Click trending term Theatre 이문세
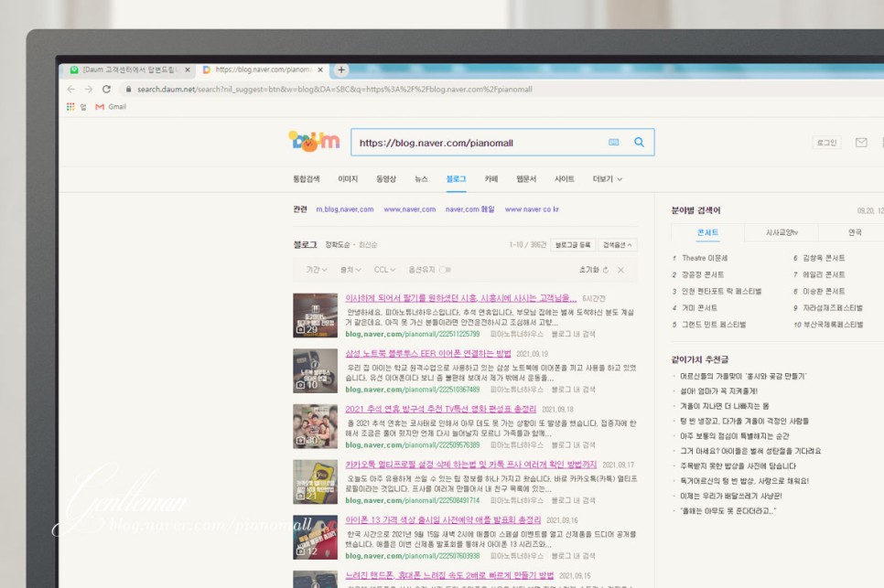884x588 pixels. (x=705, y=258)
